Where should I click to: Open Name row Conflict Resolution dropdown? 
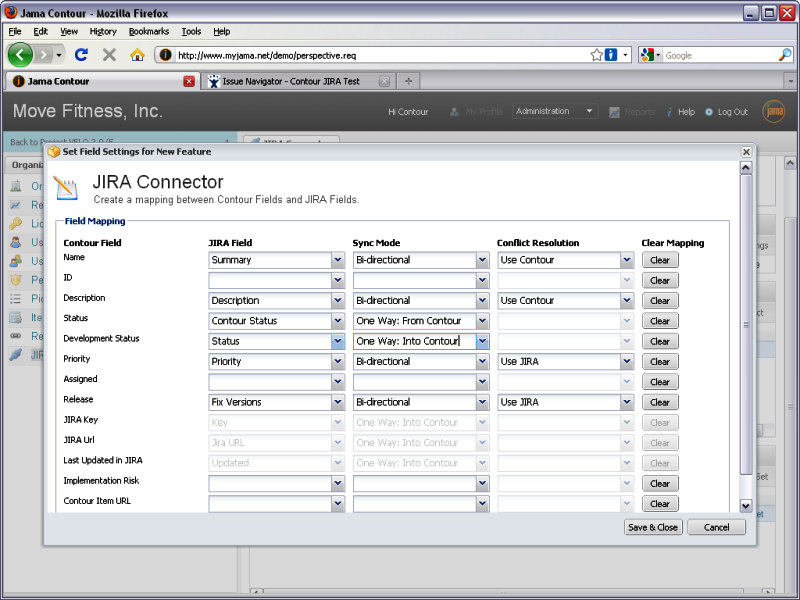627,260
